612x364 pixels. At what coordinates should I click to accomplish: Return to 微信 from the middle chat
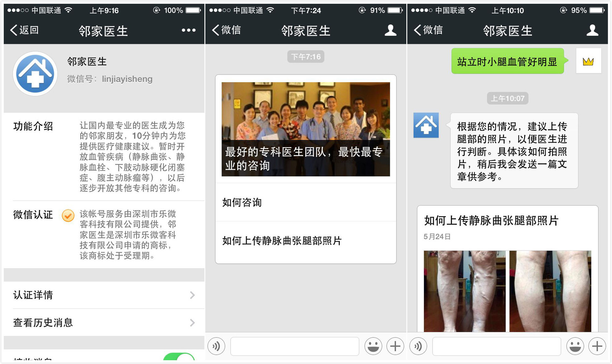[x=226, y=30]
